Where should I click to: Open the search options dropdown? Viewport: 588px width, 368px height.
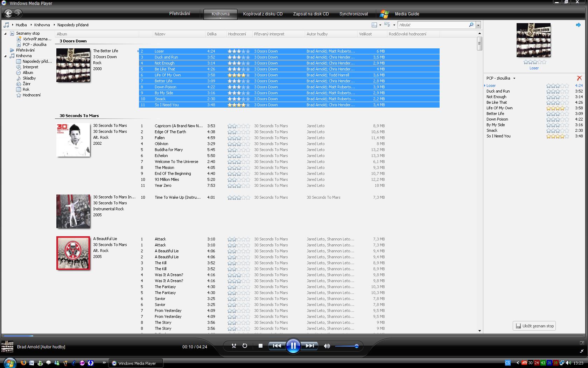tap(478, 25)
